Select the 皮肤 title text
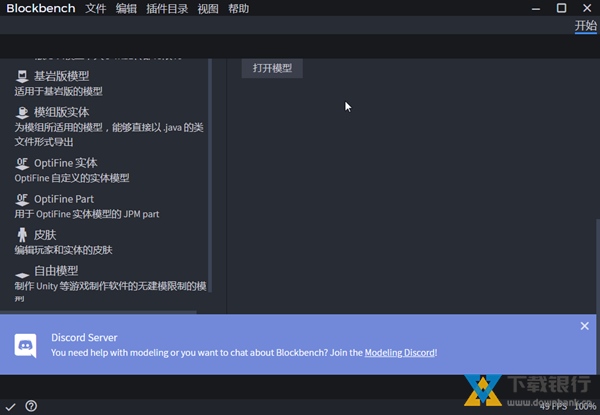Screen dimensions: 600x415 pyautogui.click(x=45, y=234)
